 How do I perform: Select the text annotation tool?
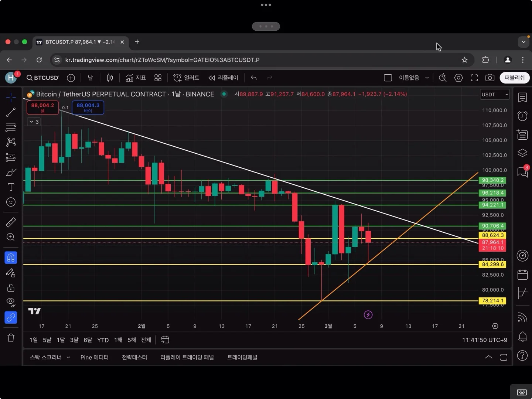[x=11, y=187]
